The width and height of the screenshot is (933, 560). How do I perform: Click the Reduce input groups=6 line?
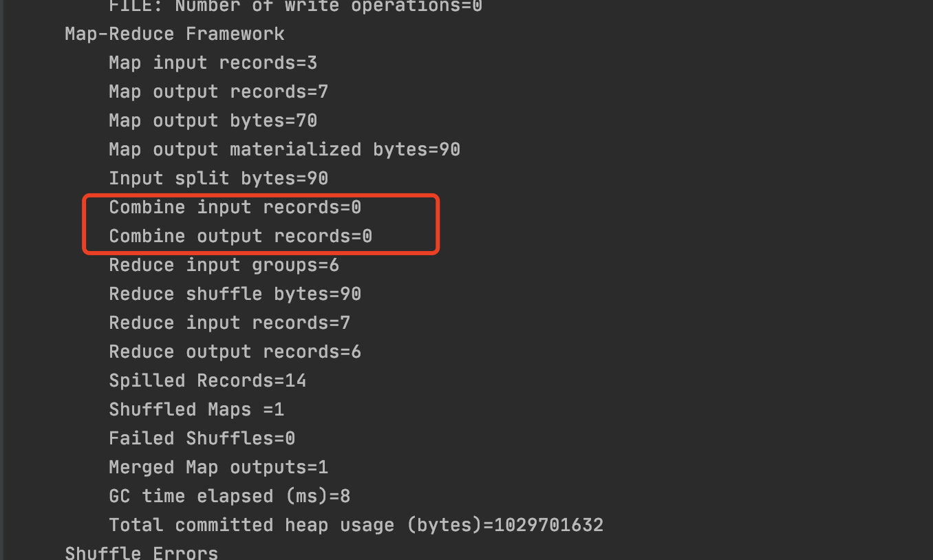pyautogui.click(x=224, y=265)
